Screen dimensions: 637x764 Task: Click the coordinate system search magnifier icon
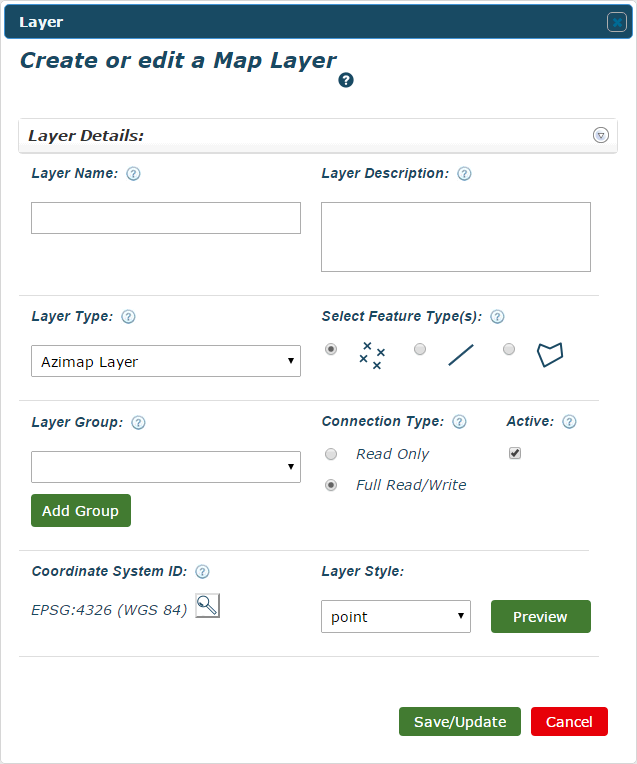(x=207, y=605)
